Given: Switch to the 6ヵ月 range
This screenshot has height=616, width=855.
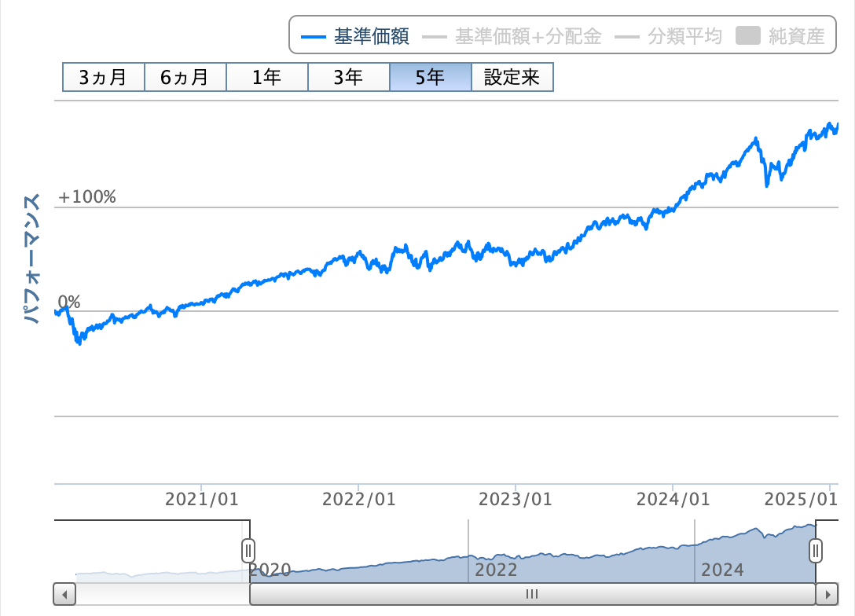Looking at the screenshot, I should pyautogui.click(x=185, y=77).
